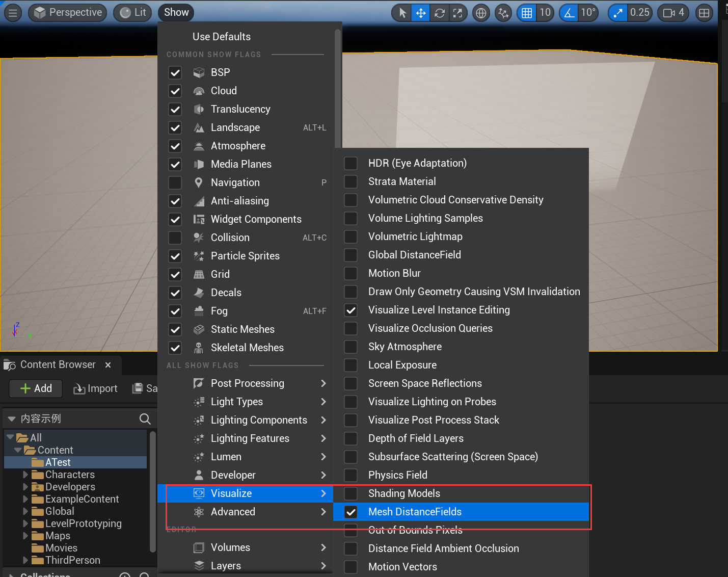Open the scale snap 0.25 dropdown
Screen dimensions: 728x577
pyautogui.click(x=640, y=13)
